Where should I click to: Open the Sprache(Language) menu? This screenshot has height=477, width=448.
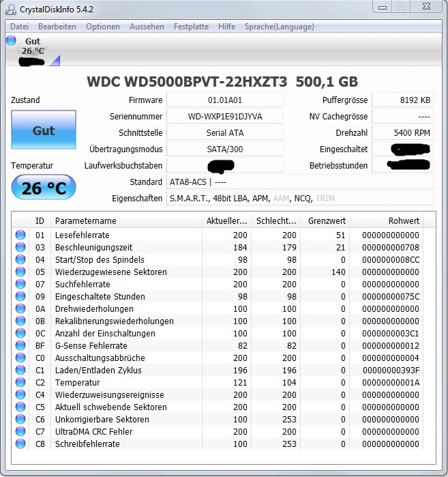280,27
